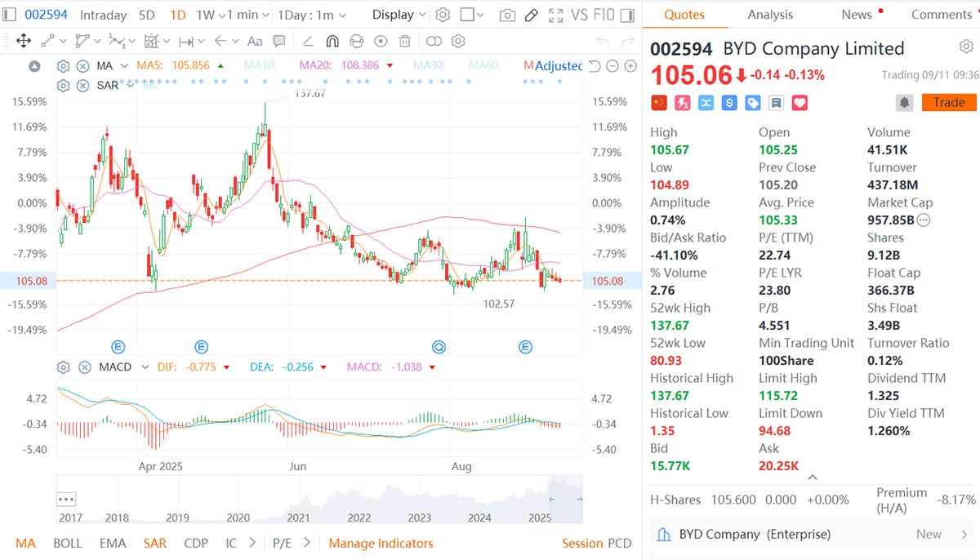The width and height of the screenshot is (980, 560).
Task: Click the fullscreen expand icon
Action: (556, 15)
